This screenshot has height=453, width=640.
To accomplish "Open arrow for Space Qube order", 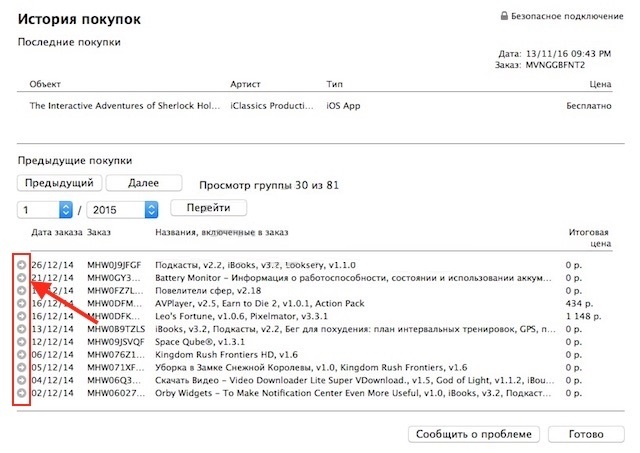I will pos(21,343).
